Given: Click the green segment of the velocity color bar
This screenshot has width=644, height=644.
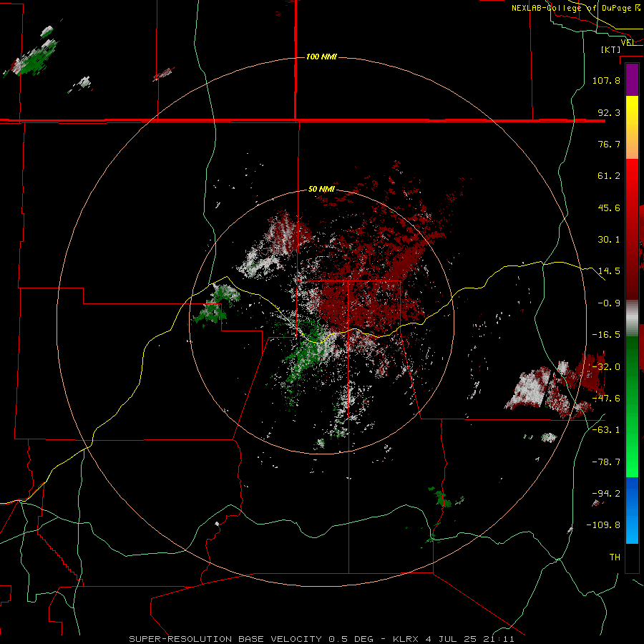Looking at the screenshot, I should pos(632,406).
